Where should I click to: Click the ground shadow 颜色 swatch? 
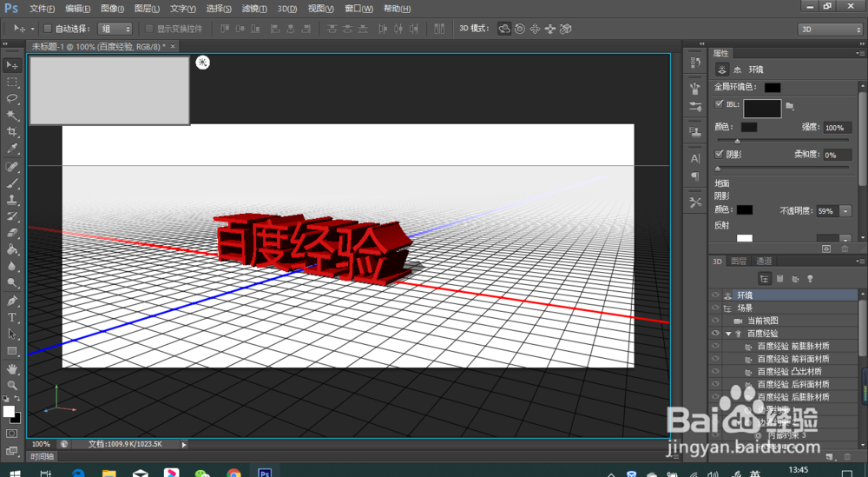(745, 210)
